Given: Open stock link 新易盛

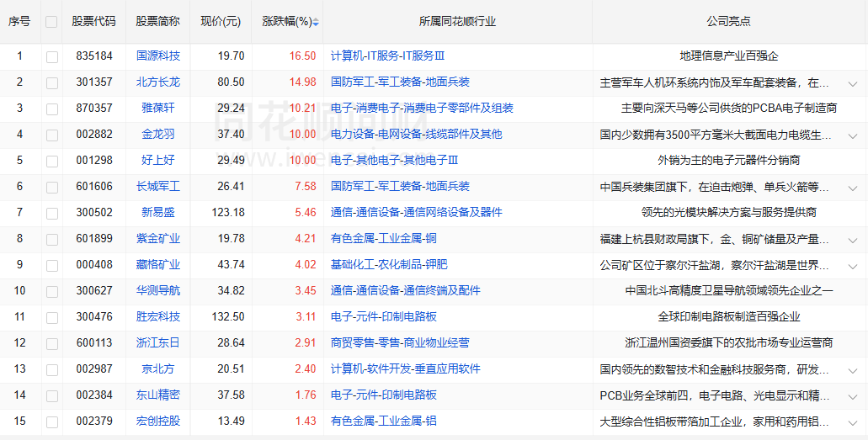Looking at the screenshot, I should [158, 212].
